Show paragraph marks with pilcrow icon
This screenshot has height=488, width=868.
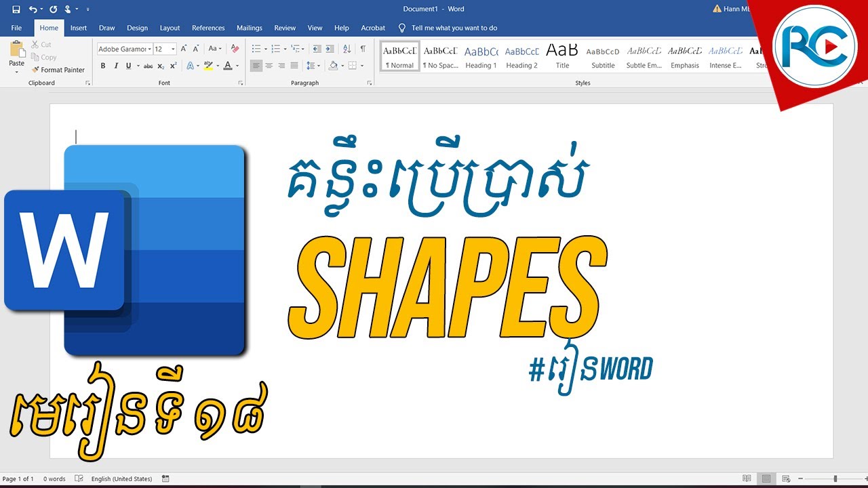pos(363,49)
